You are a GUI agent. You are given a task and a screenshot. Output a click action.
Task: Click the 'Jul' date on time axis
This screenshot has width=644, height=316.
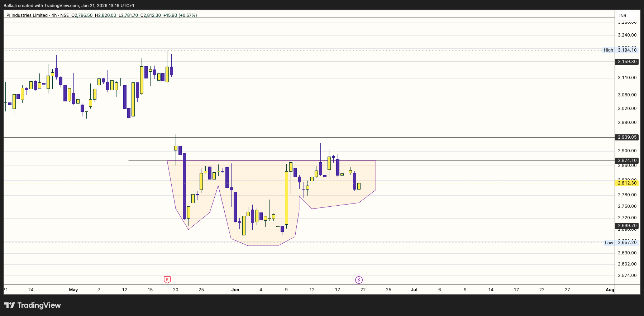tap(414, 290)
